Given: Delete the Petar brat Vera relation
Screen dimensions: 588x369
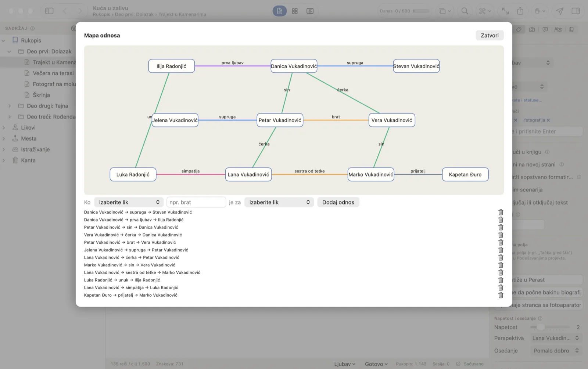Looking at the screenshot, I should tap(501, 242).
